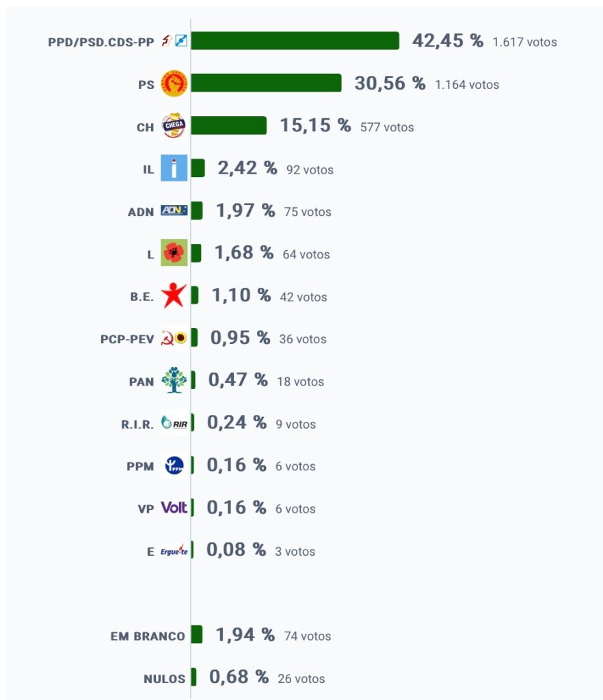603x700 pixels.
Task: Click the PPD/PSD.CDS-PP coalition label
Action: pos(101,42)
